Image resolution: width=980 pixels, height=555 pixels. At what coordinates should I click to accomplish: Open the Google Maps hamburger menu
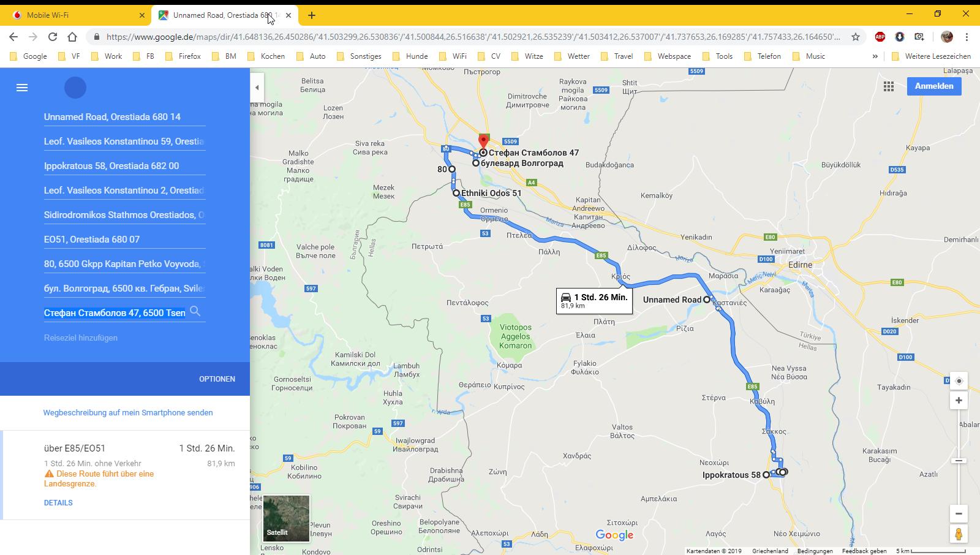(x=22, y=88)
